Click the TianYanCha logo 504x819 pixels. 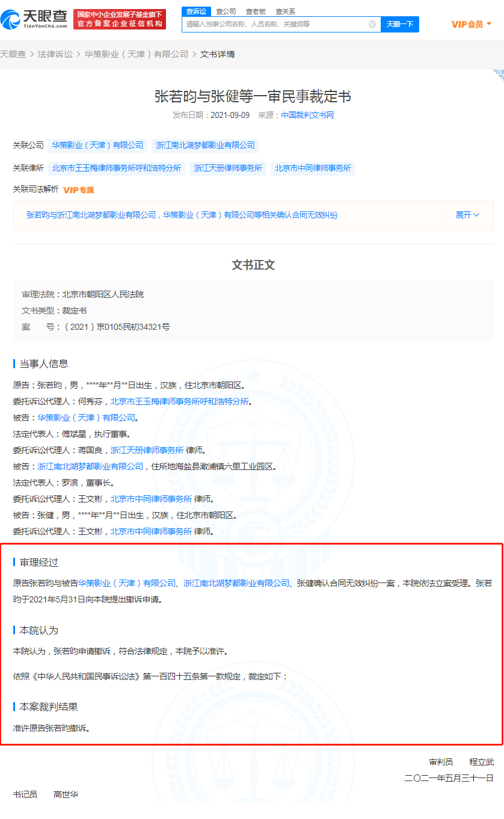coord(34,19)
